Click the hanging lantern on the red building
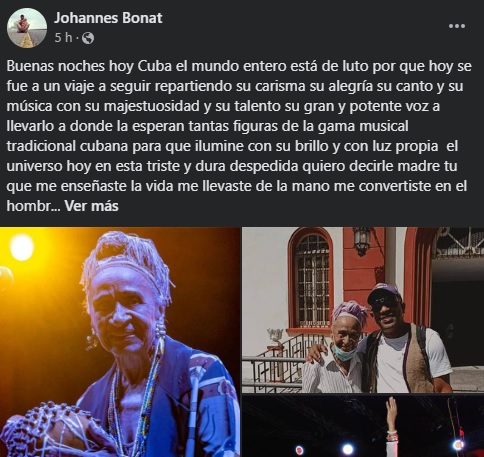484x457 pixels. point(361,241)
